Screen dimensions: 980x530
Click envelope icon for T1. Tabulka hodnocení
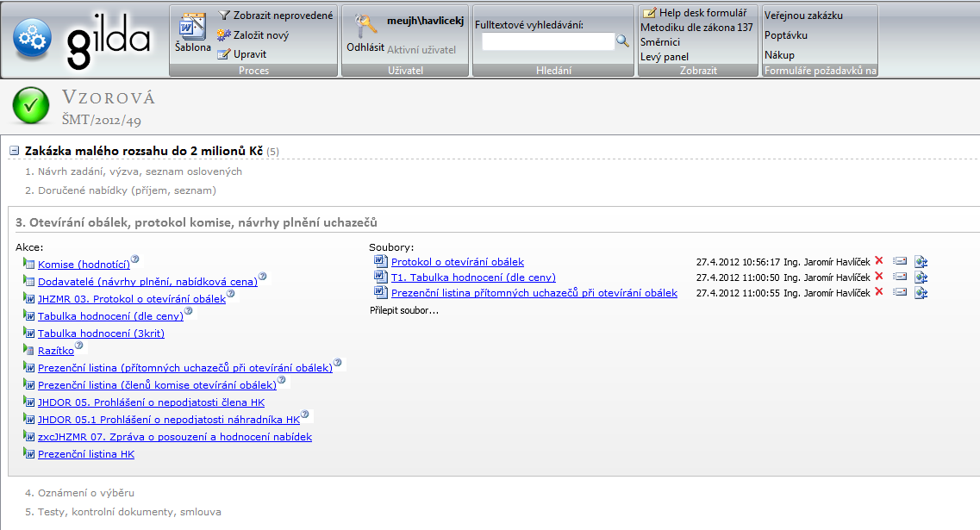(900, 277)
